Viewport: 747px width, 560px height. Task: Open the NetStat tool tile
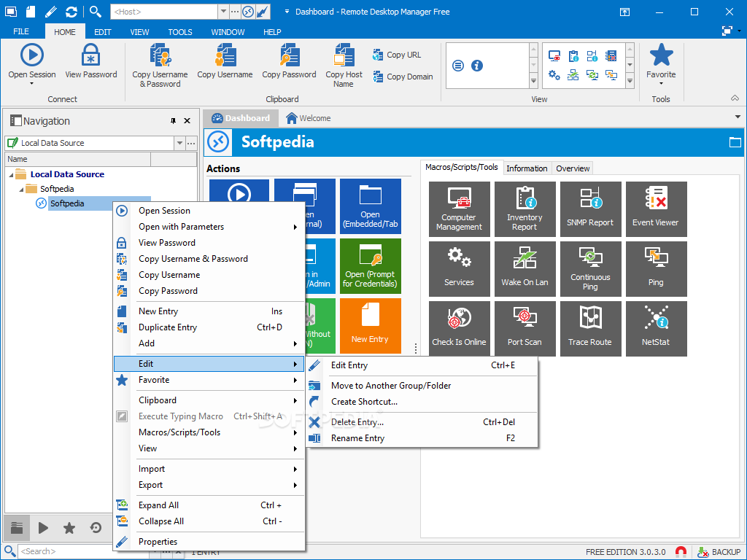(656, 328)
